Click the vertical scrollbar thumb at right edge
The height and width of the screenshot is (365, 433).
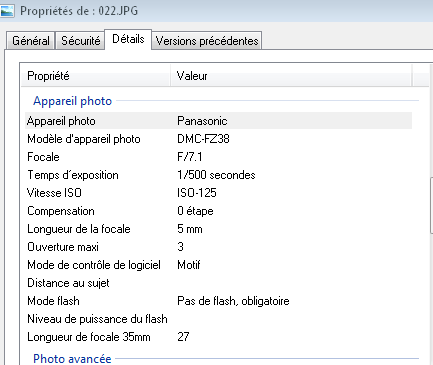(x=431, y=206)
